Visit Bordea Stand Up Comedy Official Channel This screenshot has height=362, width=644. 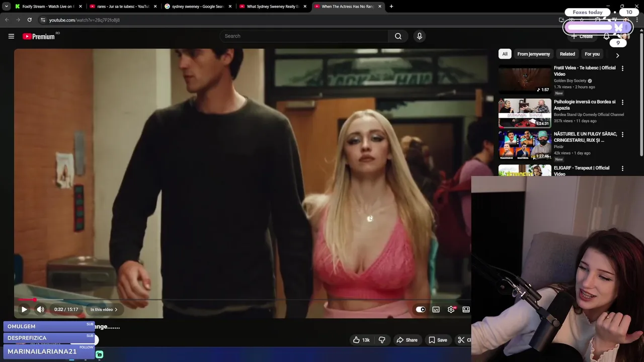[589, 115]
